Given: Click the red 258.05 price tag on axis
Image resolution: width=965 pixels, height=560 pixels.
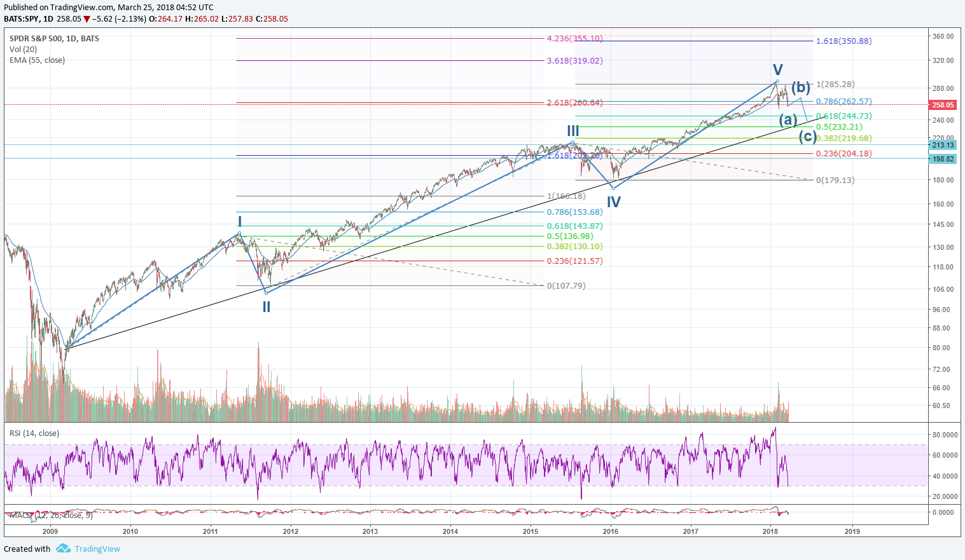Looking at the screenshot, I should (943, 105).
